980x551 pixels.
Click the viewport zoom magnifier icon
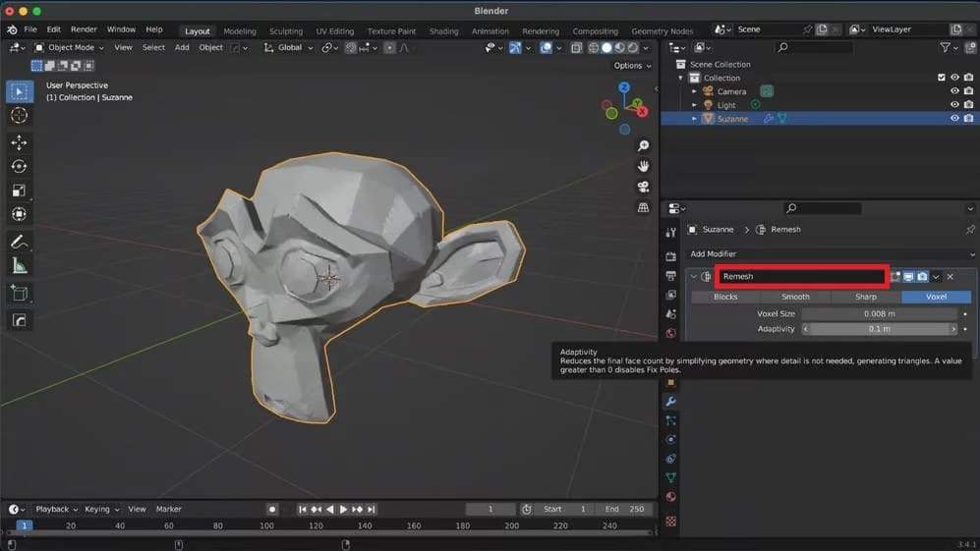[643, 145]
